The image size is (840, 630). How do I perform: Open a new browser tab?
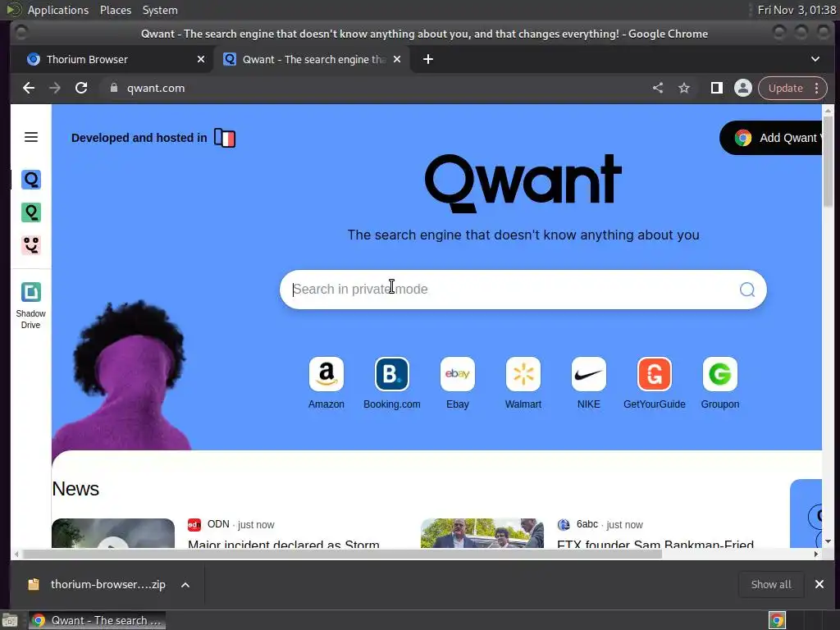coord(427,59)
